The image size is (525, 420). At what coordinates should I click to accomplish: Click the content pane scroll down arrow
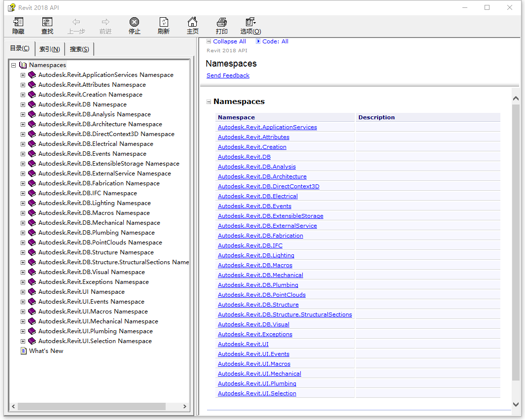(x=516, y=404)
